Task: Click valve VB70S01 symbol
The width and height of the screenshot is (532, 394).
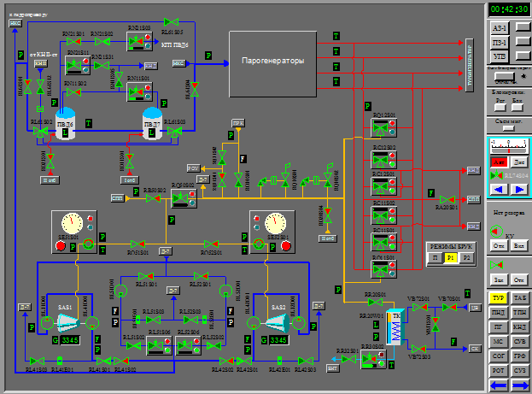Action: (449, 308)
